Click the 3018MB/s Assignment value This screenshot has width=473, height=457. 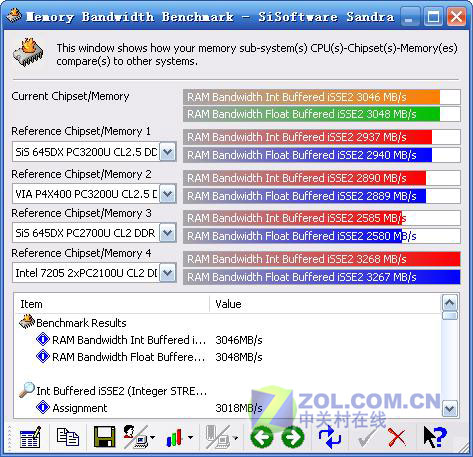tap(239, 408)
